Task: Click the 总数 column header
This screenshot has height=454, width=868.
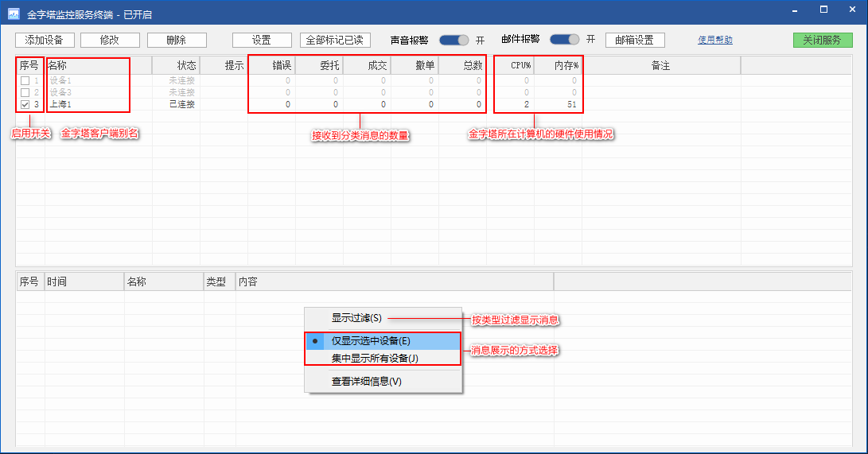Action: point(463,65)
